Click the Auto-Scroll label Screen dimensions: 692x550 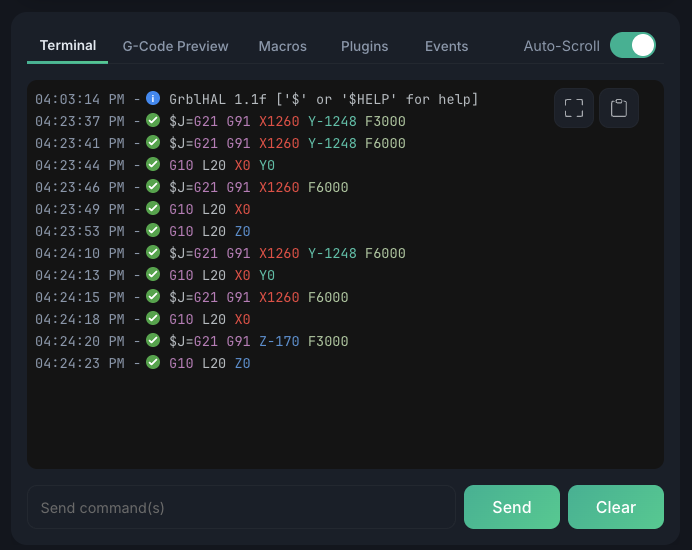(x=561, y=46)
